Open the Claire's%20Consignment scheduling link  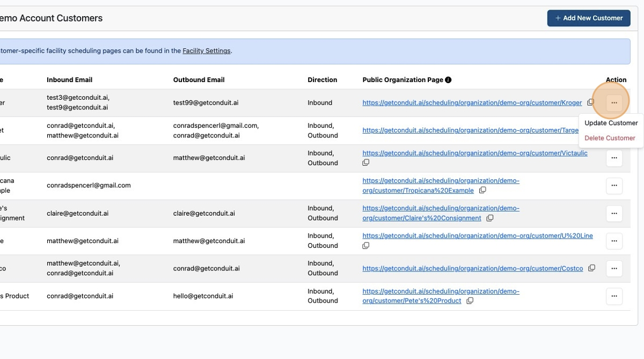(x=441, y=213)
